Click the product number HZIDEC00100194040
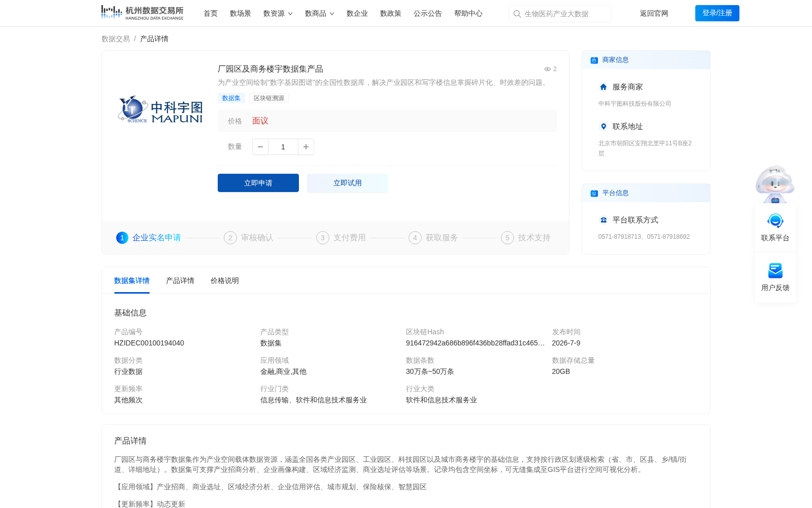Screen dimensions: 812x508 [149, 343]
